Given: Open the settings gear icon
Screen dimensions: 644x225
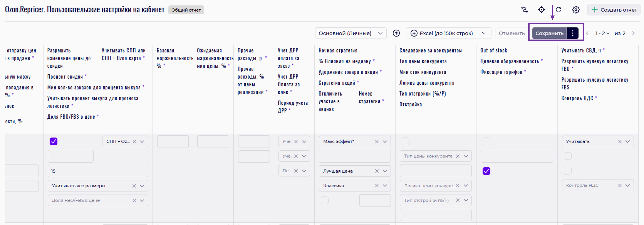Looking at the screenshot, I should [576, 10].
